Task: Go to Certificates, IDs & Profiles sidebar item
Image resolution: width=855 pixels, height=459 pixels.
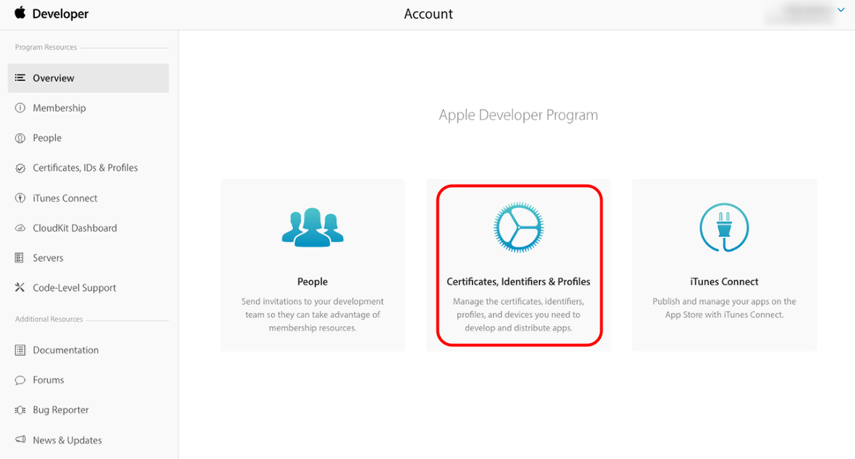Action: [85, 168]
